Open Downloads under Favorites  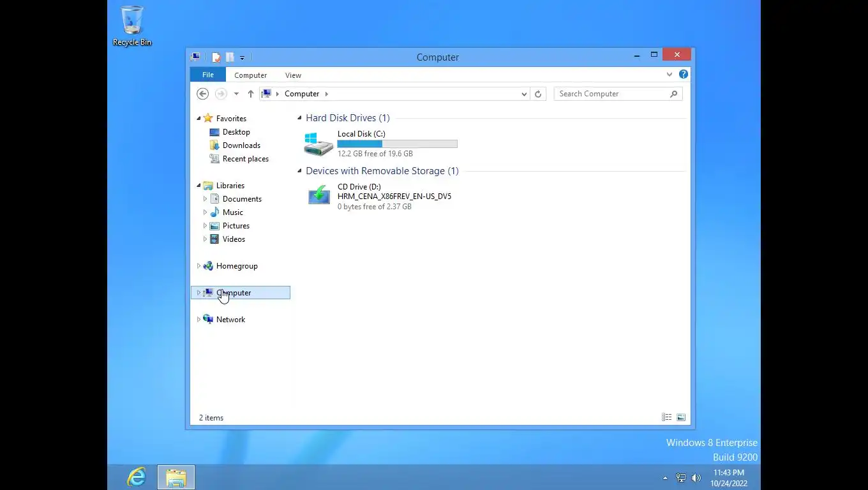click(241, 145)
